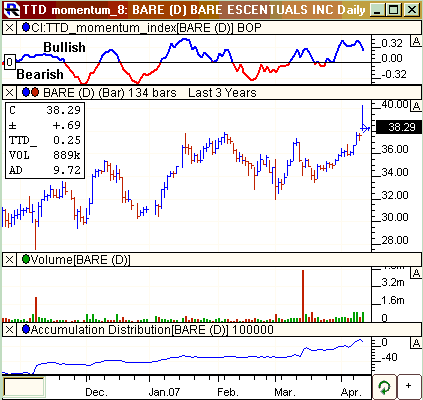Viewport: 423px width, 400px height.
Task: Click the Jan.07 date axis label
Action: tap(164, 392)
